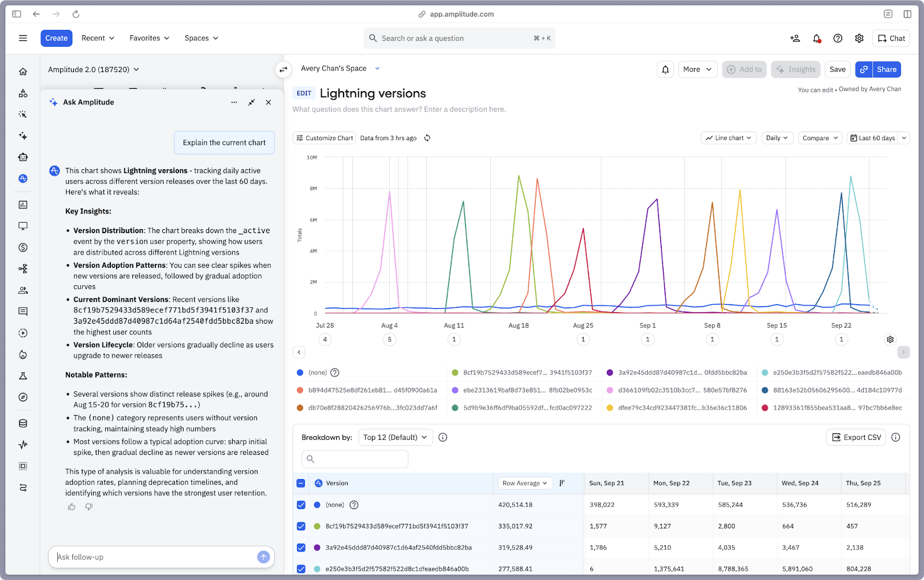Click the (none) blue legend color dot
924x580 pixels.
tap(300, 373)
